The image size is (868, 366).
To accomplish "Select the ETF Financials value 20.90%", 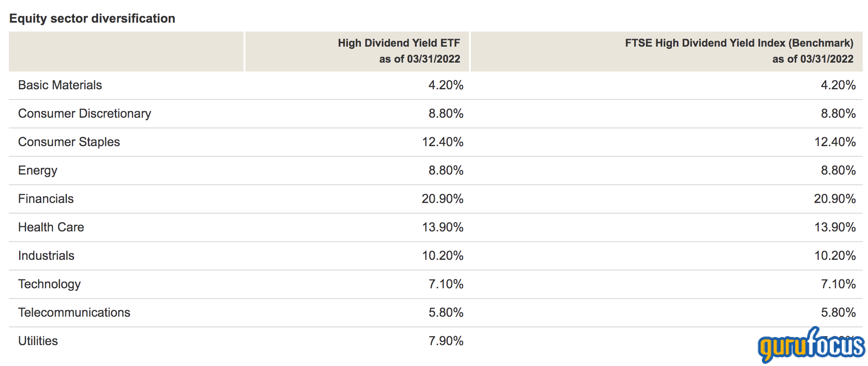I will [442, 199].
